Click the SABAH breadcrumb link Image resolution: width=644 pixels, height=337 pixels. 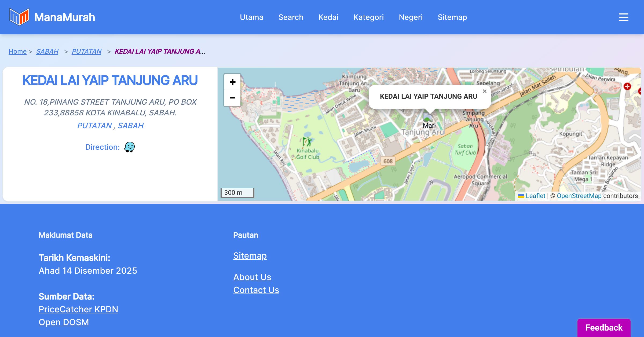(47, 51)
